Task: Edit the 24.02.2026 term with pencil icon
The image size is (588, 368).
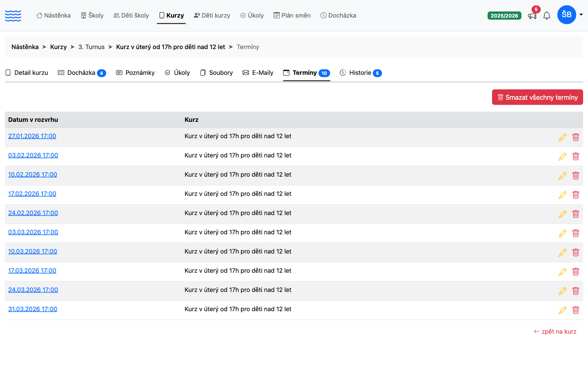Action: (563, 214)
